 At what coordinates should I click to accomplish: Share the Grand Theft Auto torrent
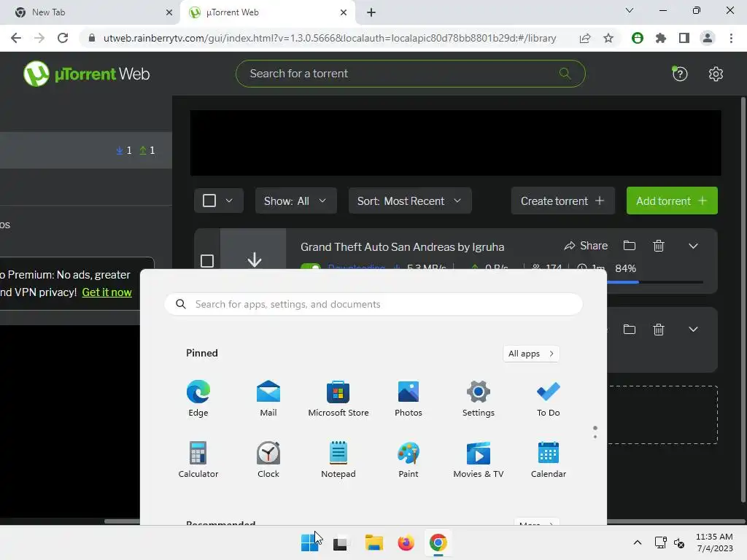point(586,246)
